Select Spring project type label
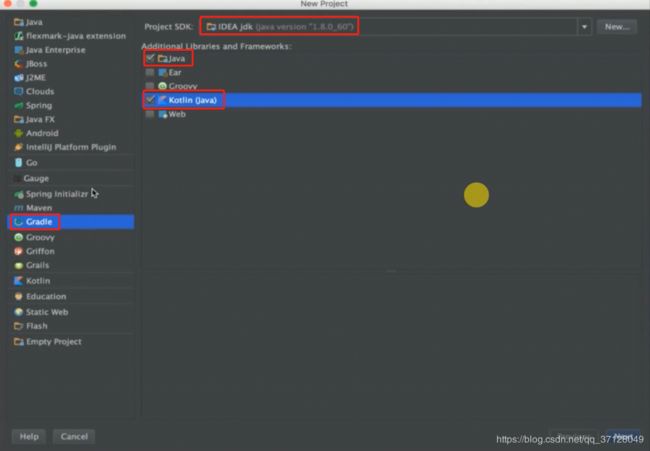 click(39, 105)
